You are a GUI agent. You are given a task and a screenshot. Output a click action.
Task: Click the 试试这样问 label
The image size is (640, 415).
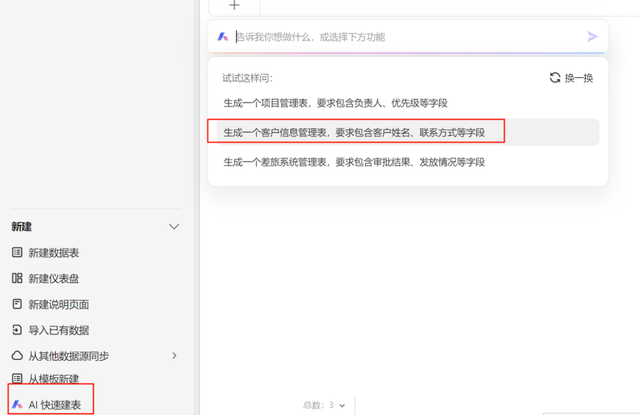(x=247, y=78)
